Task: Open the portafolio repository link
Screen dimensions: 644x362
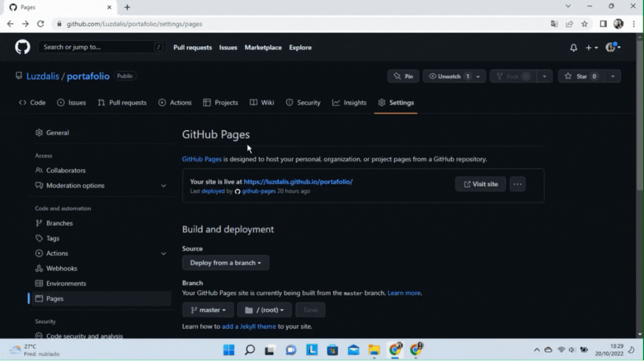Action: (x=88, y=76)
